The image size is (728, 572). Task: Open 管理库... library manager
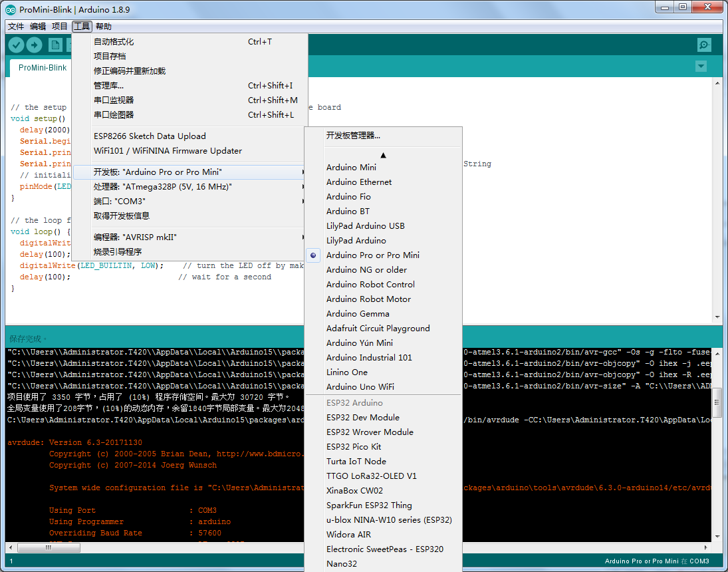pos(190,86)
